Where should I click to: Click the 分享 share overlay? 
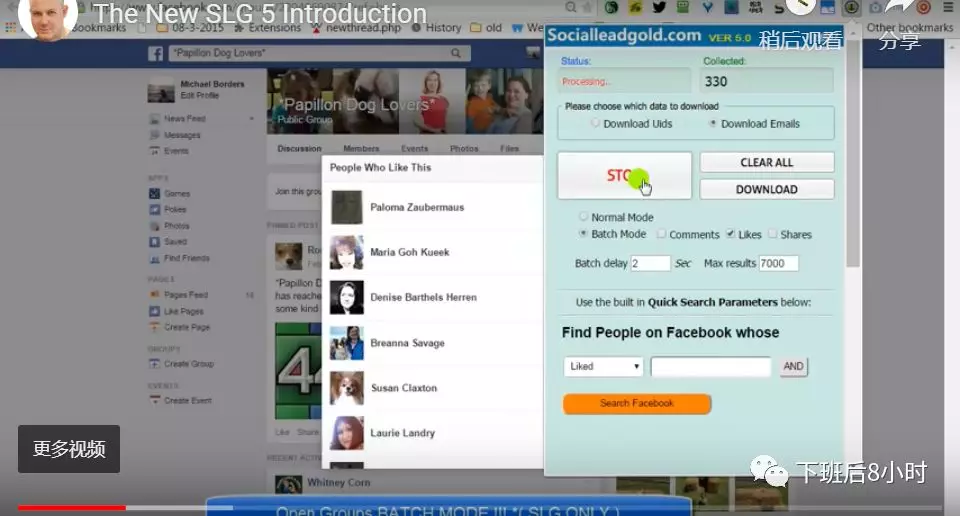(899, 40)
